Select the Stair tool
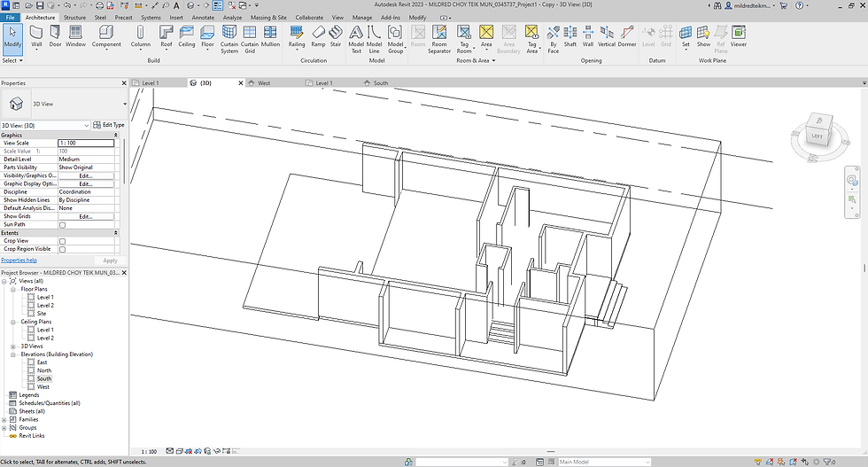The image size is (868, 467). [336, 36]
